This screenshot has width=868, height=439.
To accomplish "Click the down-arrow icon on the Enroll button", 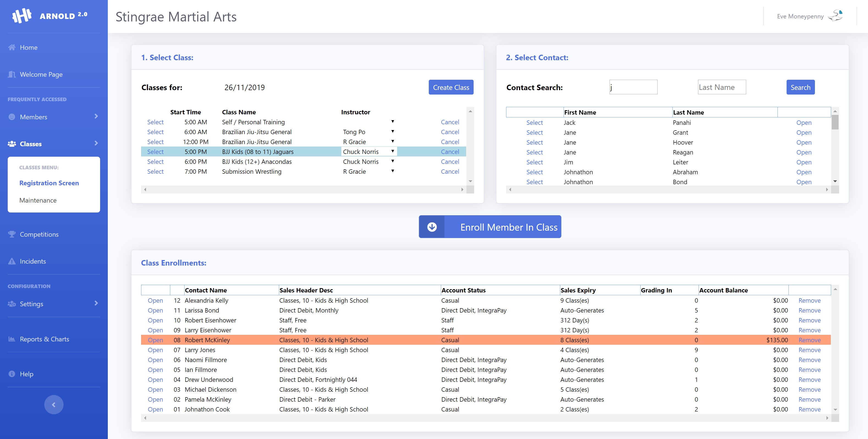I will pyautogui.click(x=432, y=227).
